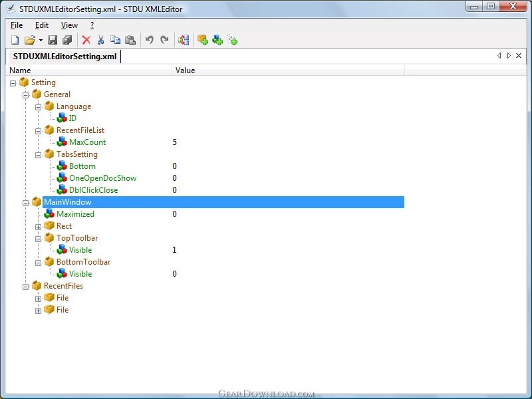The image size is (532, 399).
Task: Select the OneOpenDocShow attribute
Action: [102, 178]
